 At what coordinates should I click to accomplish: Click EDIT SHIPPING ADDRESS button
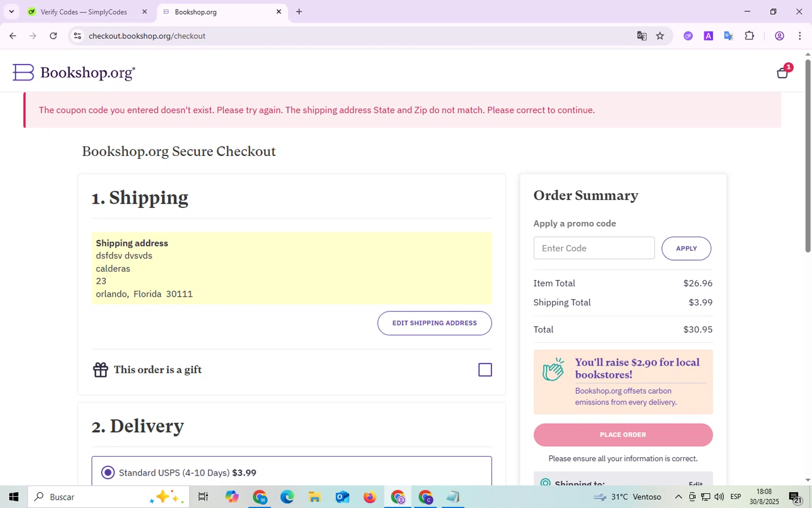(435, 323)
